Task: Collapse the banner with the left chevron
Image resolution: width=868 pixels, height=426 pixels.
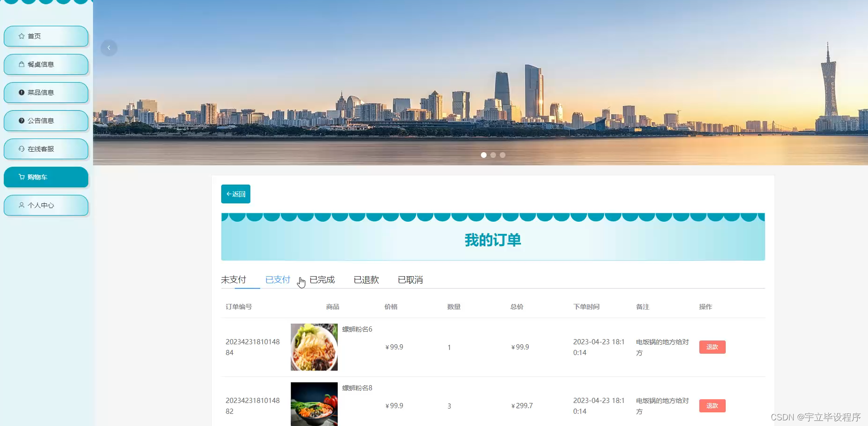Action: [x=108, y=47]
